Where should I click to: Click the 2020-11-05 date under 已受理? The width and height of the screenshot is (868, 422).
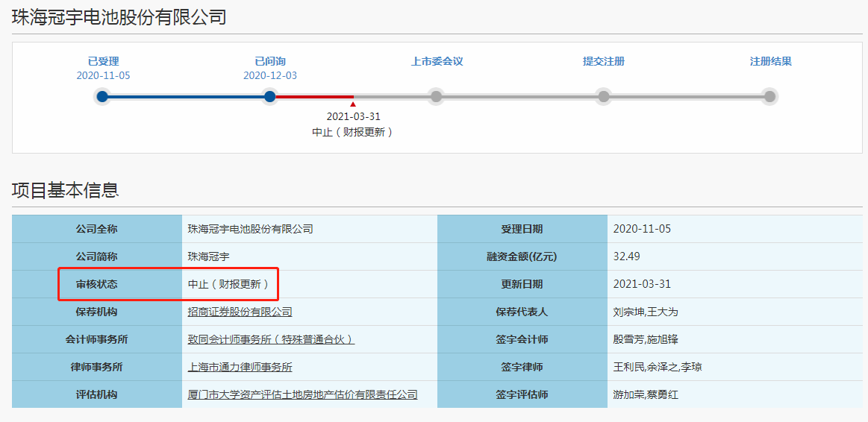click(104, 76)
